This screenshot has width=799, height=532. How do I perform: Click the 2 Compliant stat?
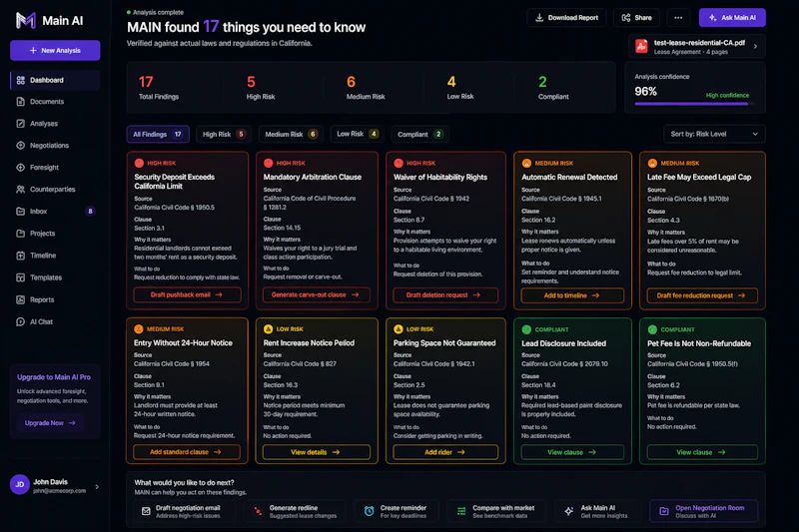553,88
